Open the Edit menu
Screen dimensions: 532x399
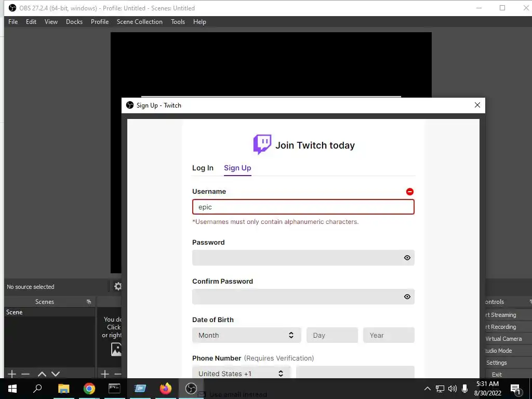31,22
